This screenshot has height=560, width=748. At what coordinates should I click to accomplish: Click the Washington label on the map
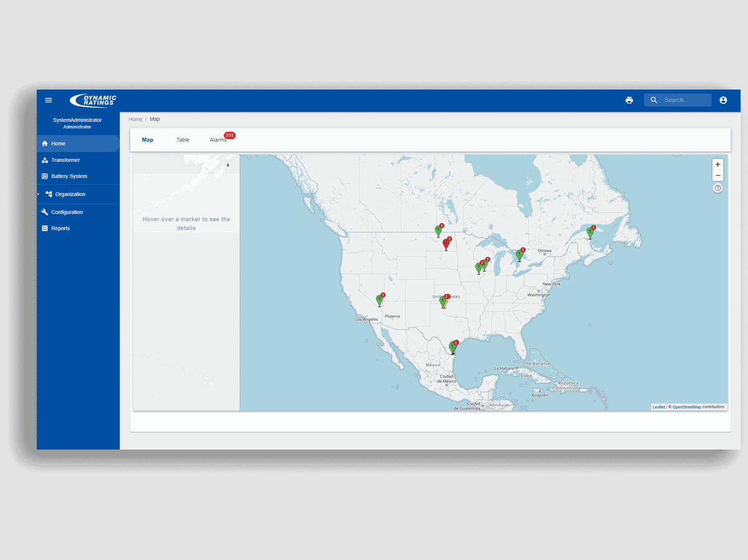point(539,295)
